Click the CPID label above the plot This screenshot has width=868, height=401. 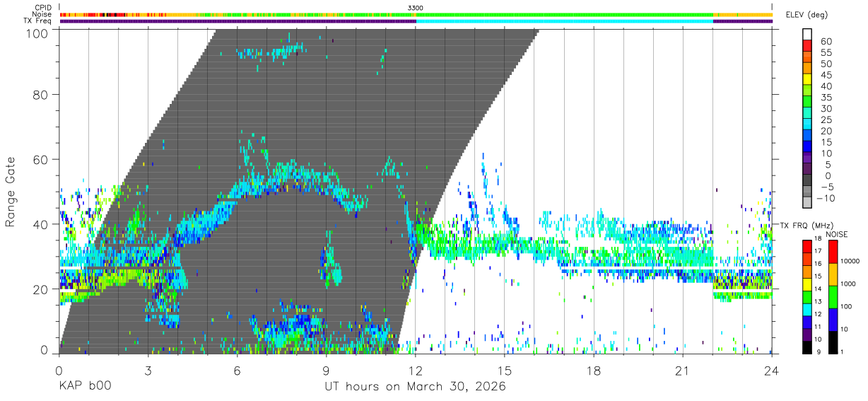pyautogui.click(x=42, y=7)
